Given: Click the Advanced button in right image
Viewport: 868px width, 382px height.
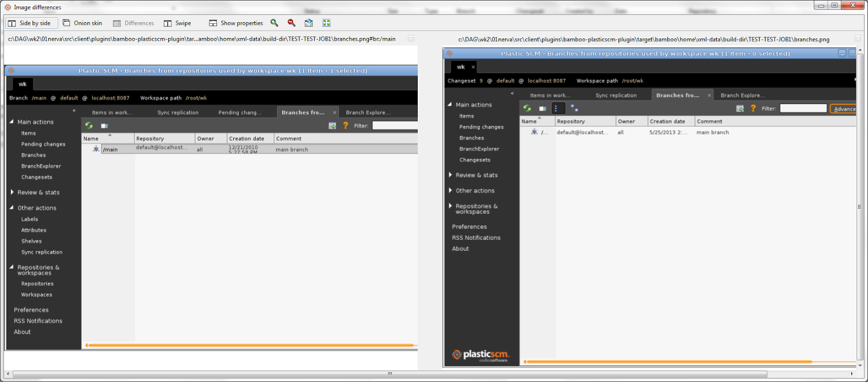Looking at the screenshot, I should coord(844,109).
